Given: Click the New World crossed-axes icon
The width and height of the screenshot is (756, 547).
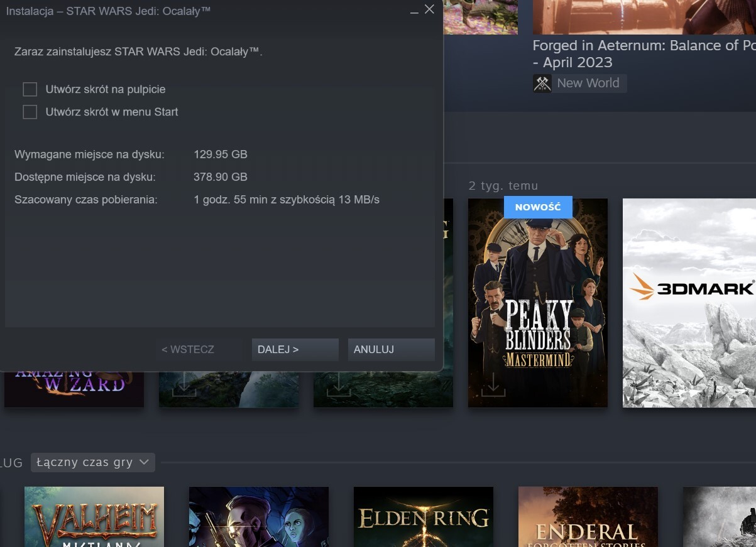Looking at the screenshot, I should (x=542, y=84).
